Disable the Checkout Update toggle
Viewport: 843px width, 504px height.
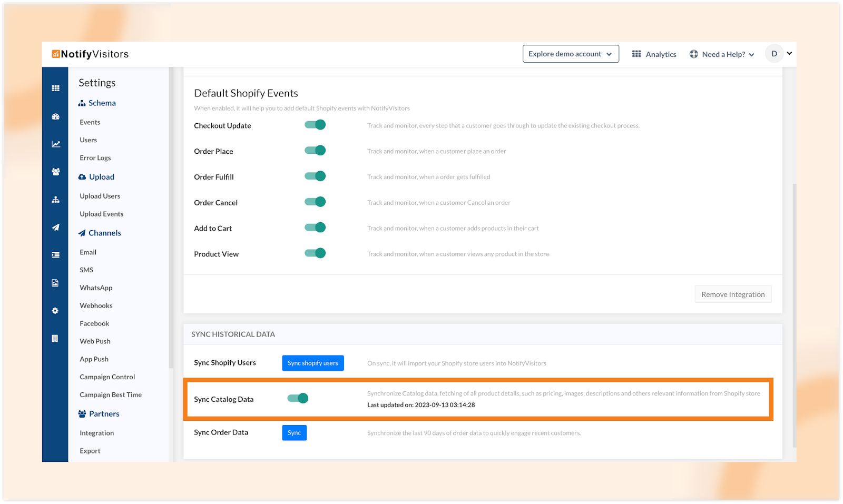point(315,125)
